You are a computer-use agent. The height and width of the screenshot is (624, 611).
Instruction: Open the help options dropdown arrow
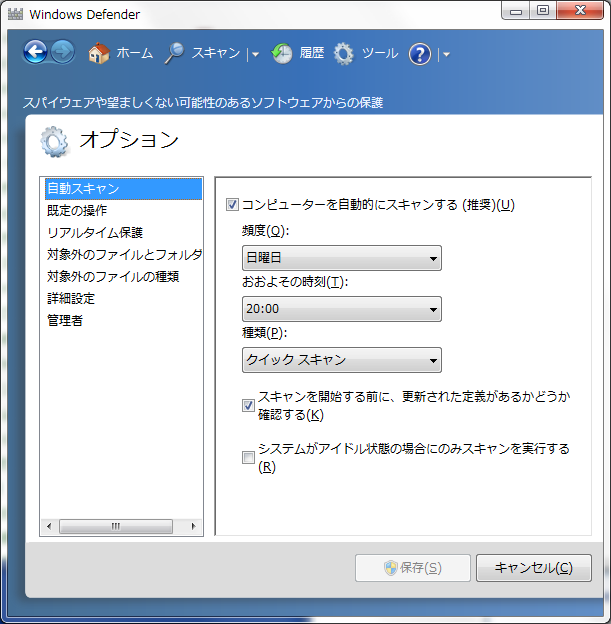coord(447,55)
